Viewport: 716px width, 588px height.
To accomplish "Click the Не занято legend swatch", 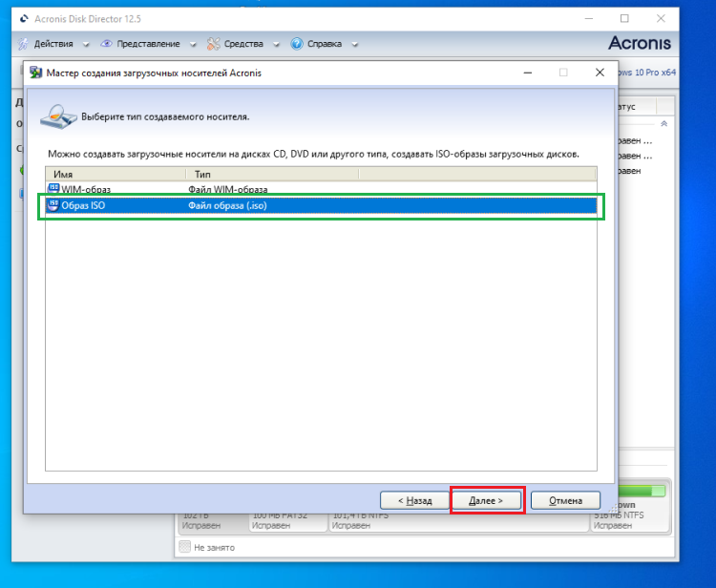I will tap(184, 547).
